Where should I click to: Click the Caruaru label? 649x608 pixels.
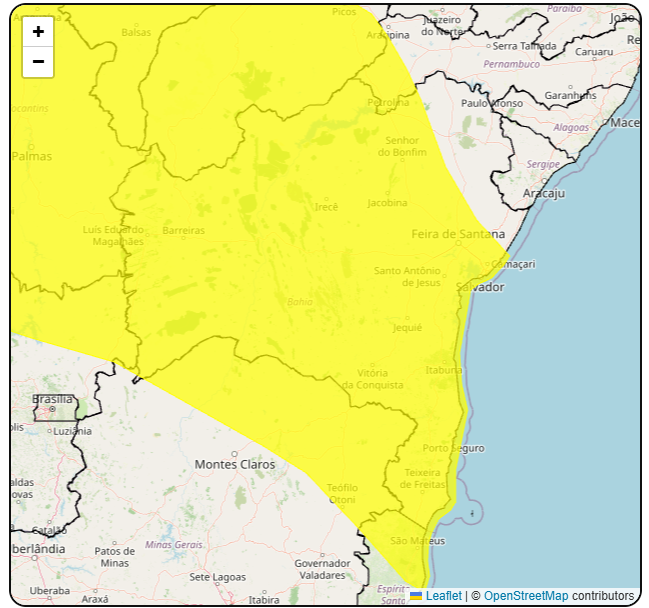pos(594,52)
